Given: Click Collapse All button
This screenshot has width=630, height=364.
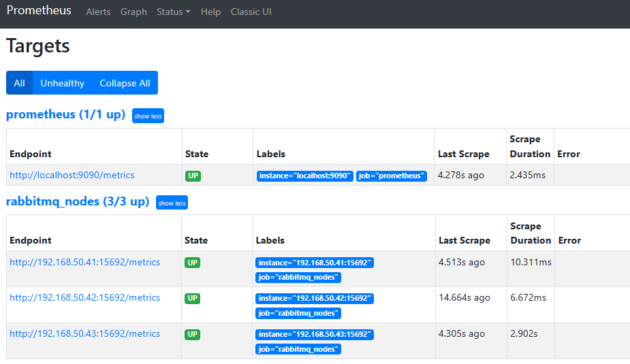Looking at the screenshot, I should (125, 83).
